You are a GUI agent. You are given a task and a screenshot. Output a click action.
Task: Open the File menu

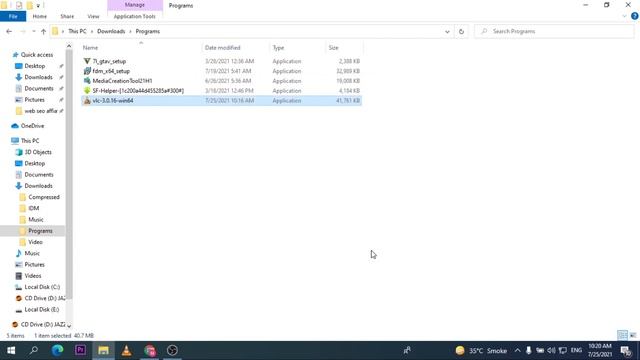pos(13,16)
